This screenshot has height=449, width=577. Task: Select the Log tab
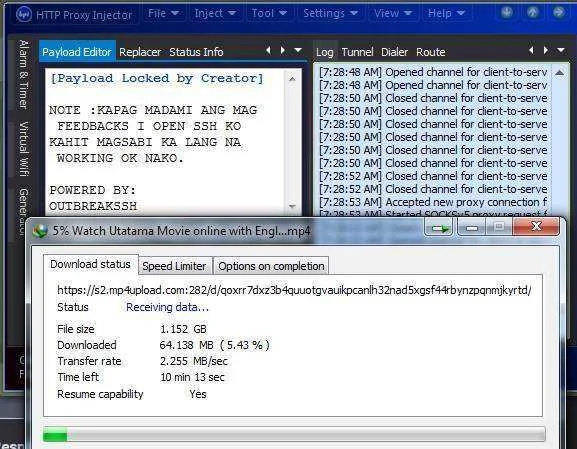click(325, 52)
